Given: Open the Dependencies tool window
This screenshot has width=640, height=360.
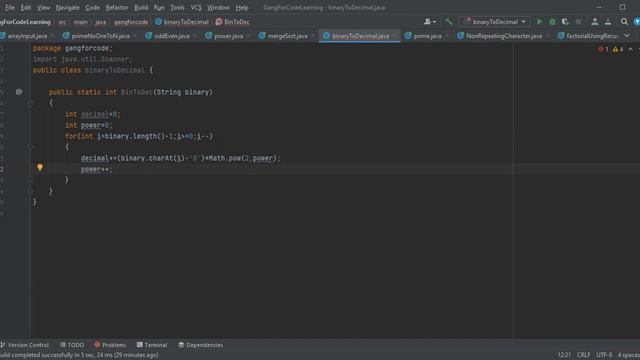Looking at the screenshot, I should click(200, 345).
